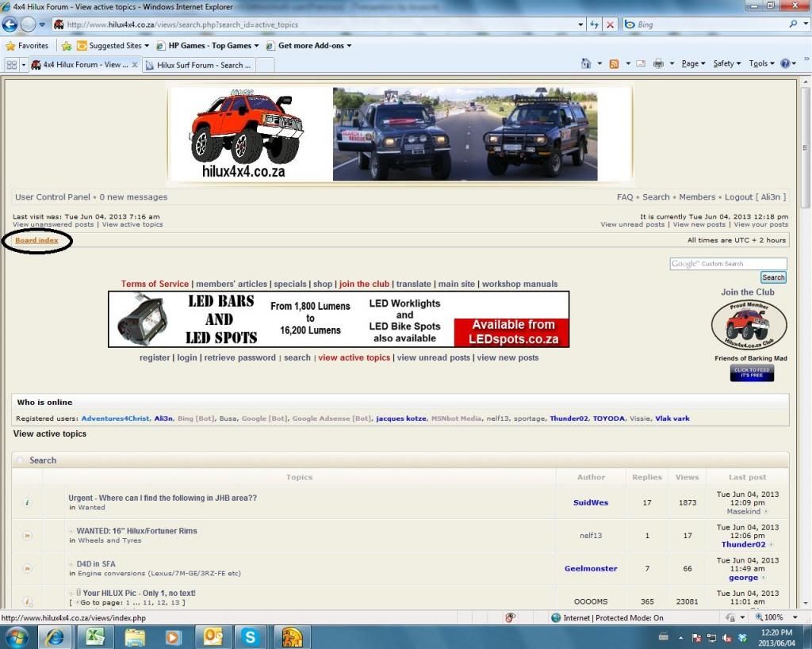Click view unread posts below banner
The height and width of the screenshot is (649, 812).
pyautogui.click(x=434, y=357)
